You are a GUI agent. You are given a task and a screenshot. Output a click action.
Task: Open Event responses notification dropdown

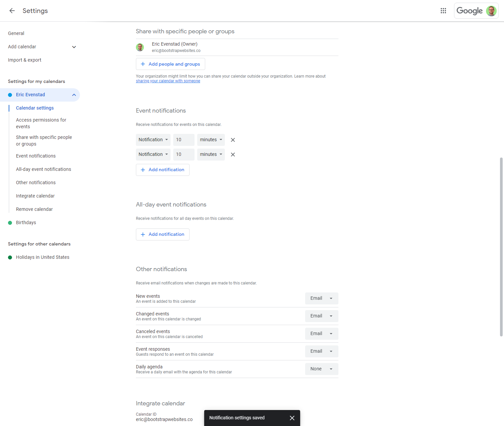coord(322,351)
